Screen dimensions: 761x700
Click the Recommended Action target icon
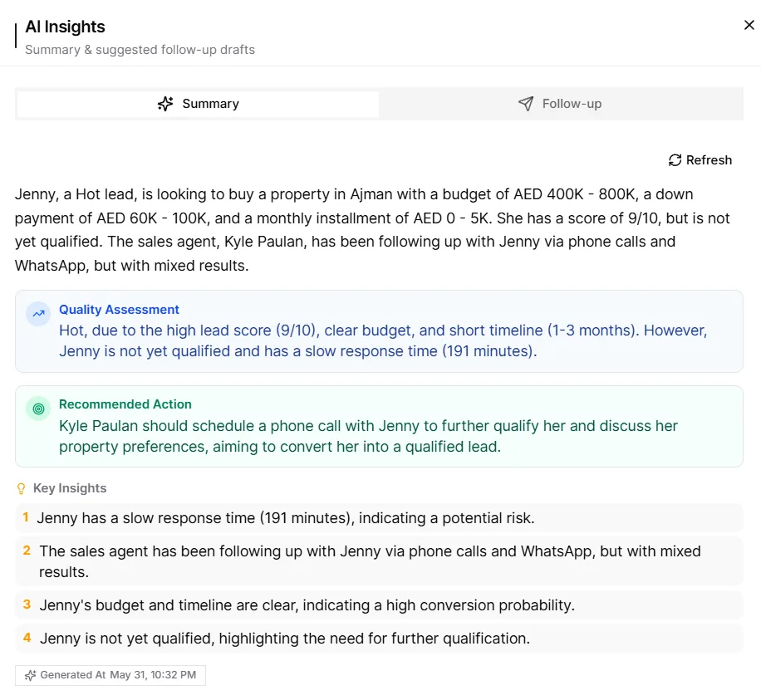(38, 409)
